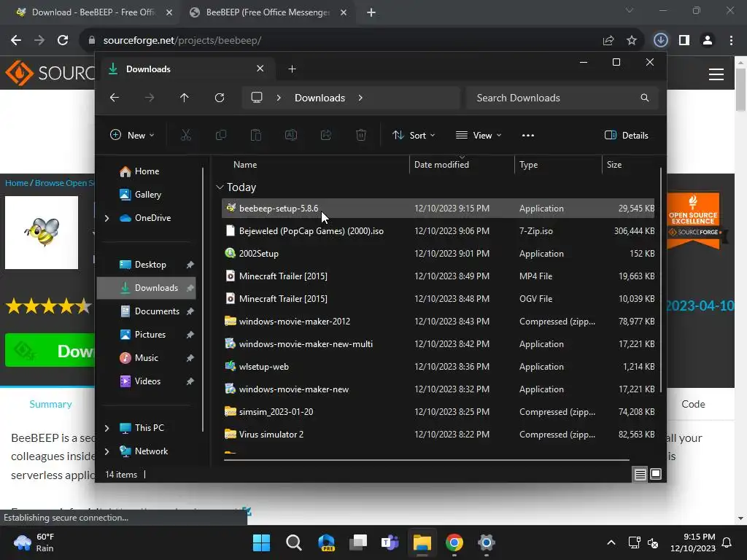This screenshot has width=747, height=560.
Task: Click the Copy icon in Explorer toolbar
Action: pos(221,135)
